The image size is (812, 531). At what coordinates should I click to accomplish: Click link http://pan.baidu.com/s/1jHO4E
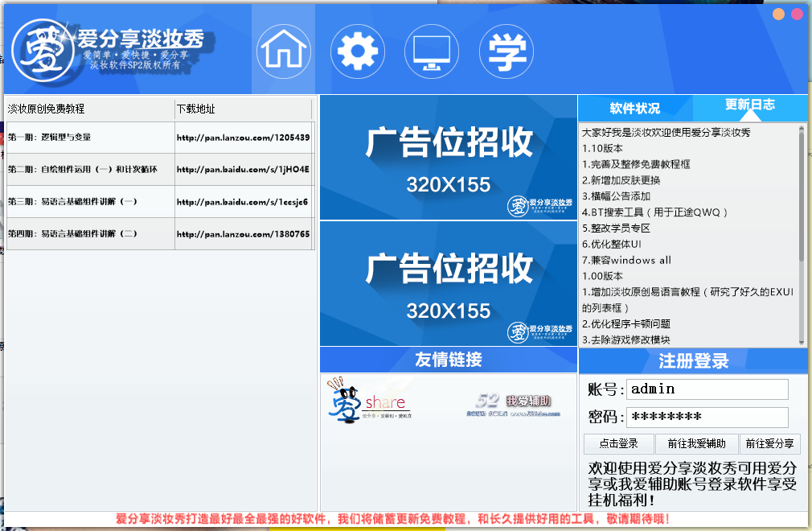point(244,170)
